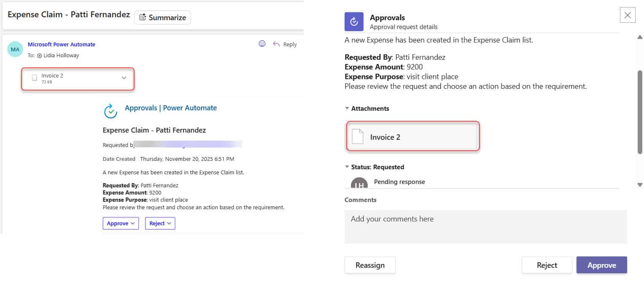Screen dimensions: 644x288
Task: Click the Invoice 2 document icon
Action: [358, 136]
